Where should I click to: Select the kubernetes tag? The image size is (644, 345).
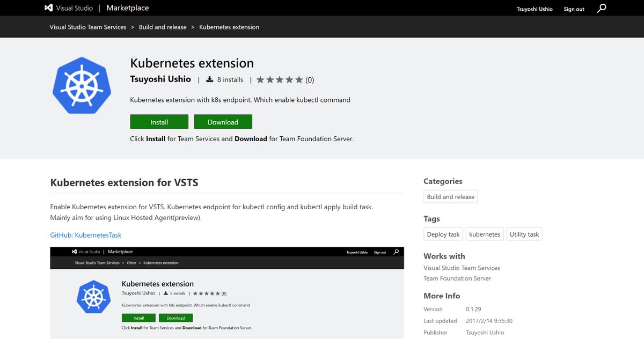click(x=485, y=234)
